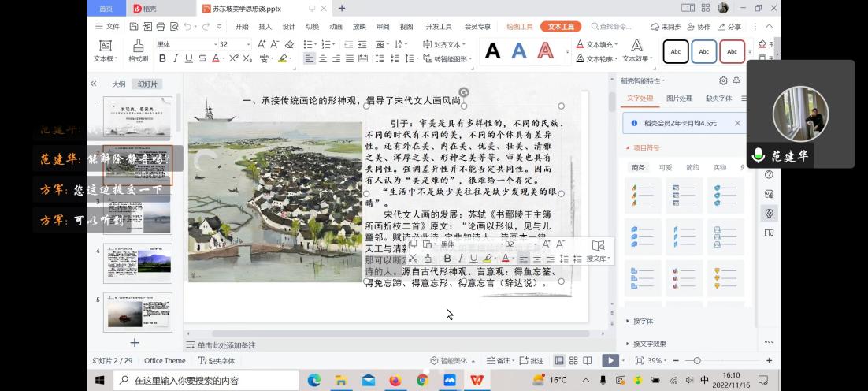Open Microsoft Edge from the taskbar
This screenshot has width=868, height=391.
313,380
